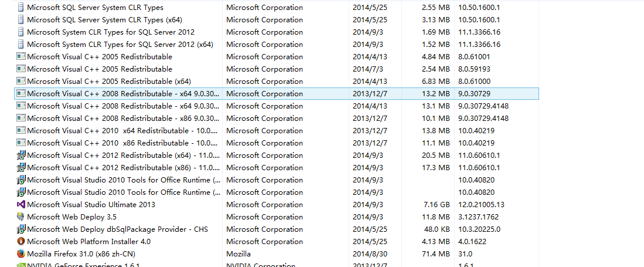Click the Microsoft Web Deploy 3.5 icon
644x267 pixels.
21,217
